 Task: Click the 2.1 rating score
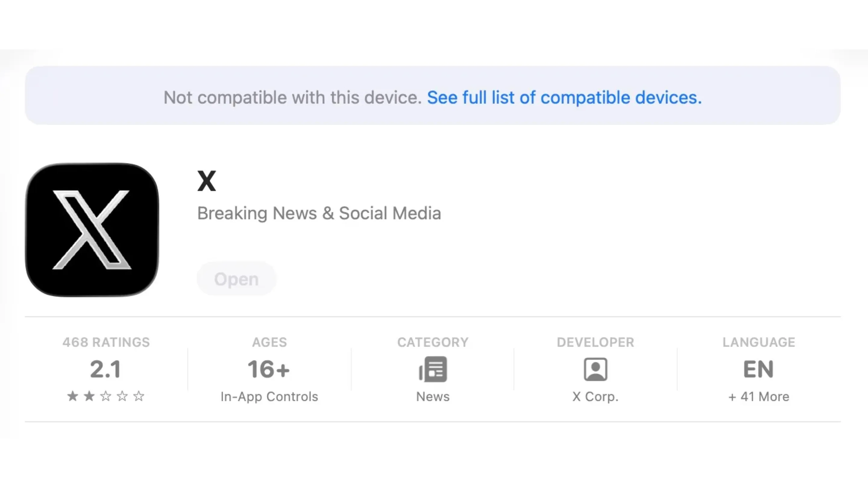click(x=105, y=369)
